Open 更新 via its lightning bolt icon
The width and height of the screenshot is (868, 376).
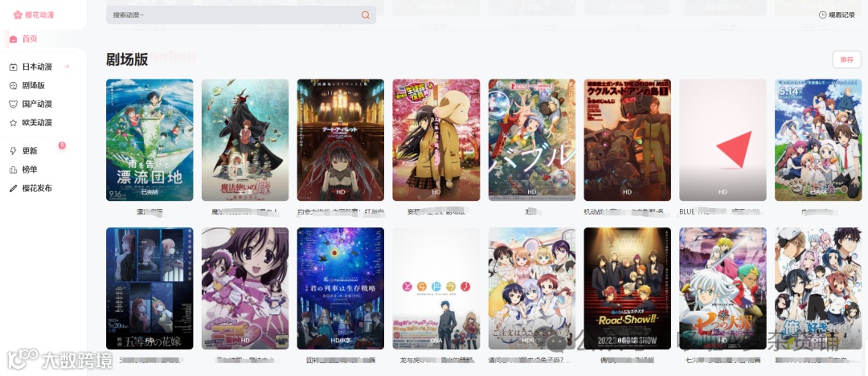pyautogui.click(x=14, y=151)
